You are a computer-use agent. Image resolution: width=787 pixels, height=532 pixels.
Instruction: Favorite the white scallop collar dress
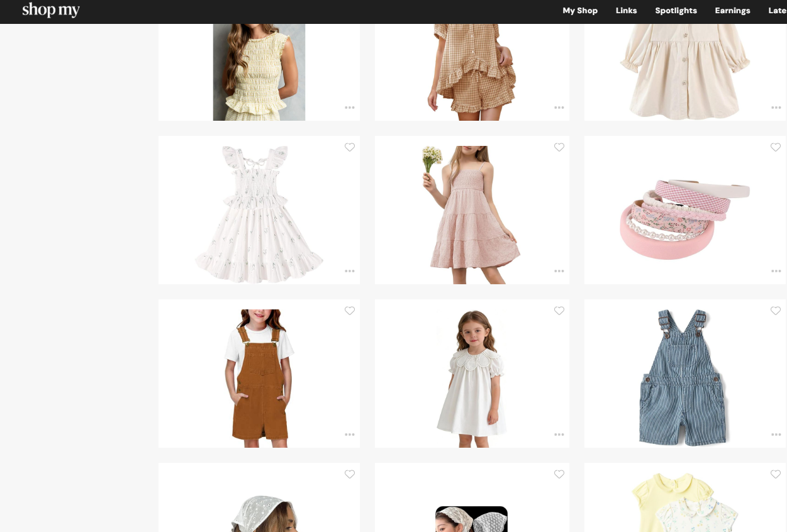coord(559,311)
